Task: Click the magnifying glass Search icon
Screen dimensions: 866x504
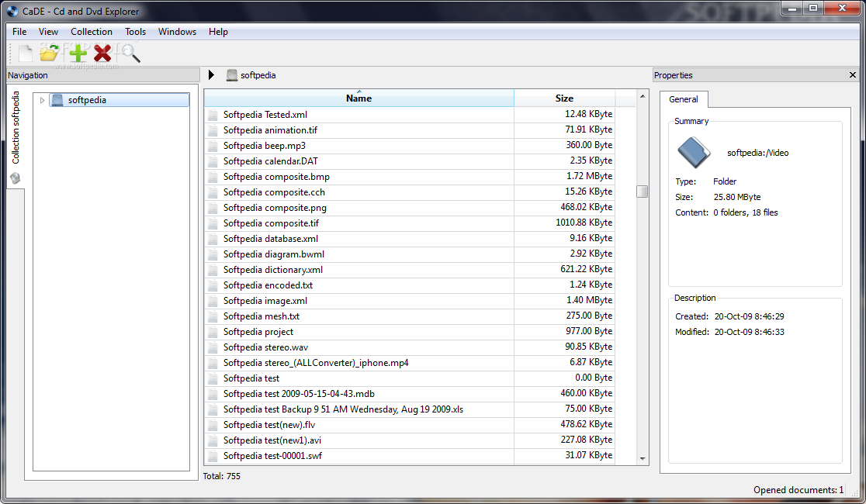Action: pyautogui.click(x=131, y=54)
